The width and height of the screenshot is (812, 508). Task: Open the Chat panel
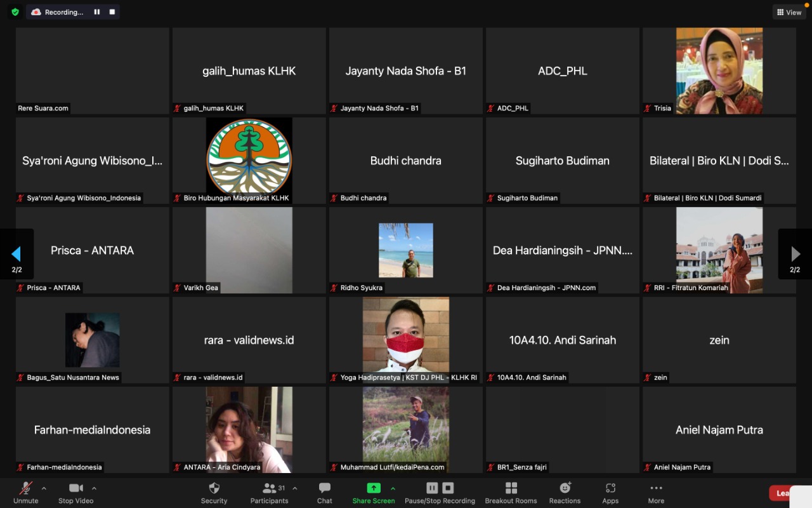click(324, 493)
